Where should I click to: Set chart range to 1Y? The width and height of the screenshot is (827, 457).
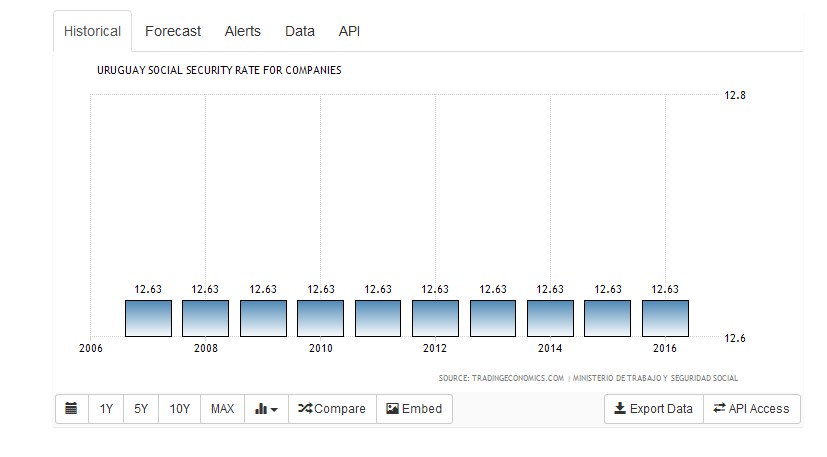coord(106,409)
